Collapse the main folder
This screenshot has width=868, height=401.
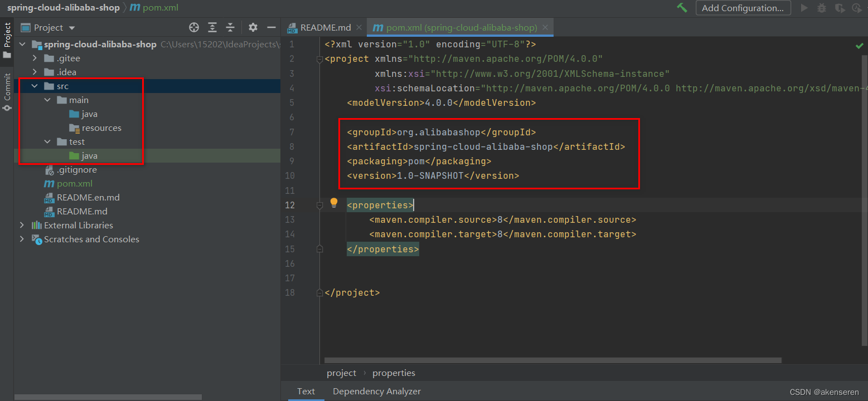47,100
